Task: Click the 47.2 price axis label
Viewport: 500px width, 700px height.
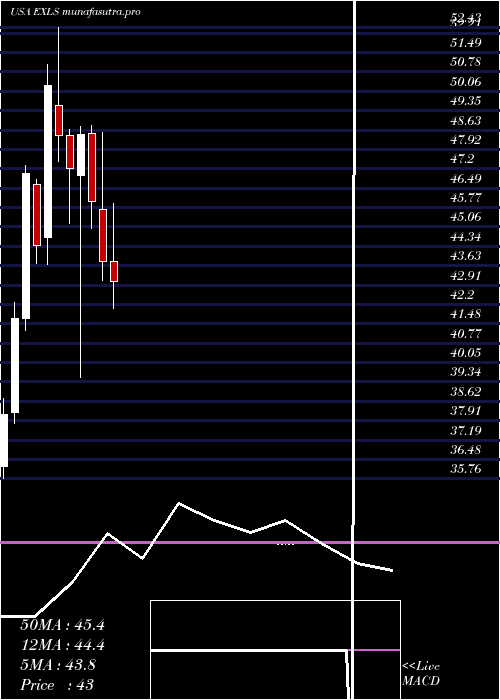Action: 462,159
